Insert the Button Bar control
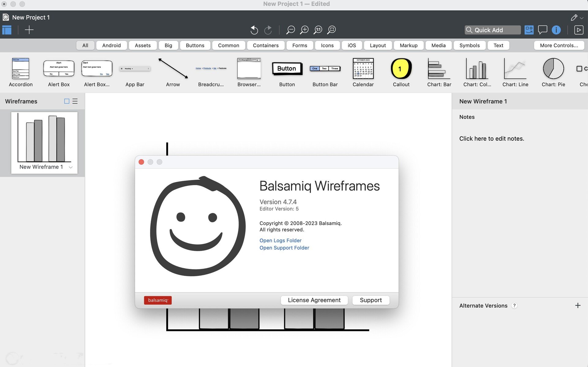The image size is (588, 367). click(325, 72)
